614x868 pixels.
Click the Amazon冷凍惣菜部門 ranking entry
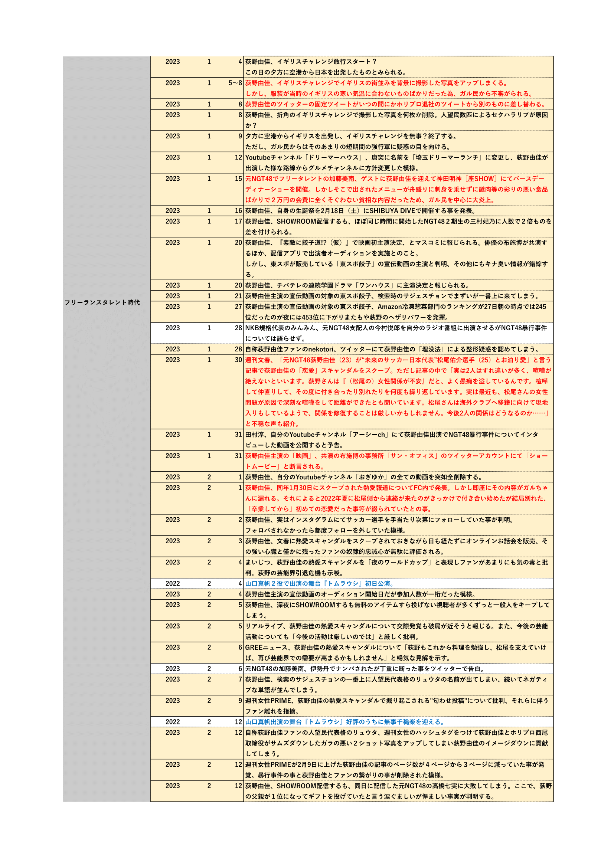pyautogui.click(x=398, y=312)
